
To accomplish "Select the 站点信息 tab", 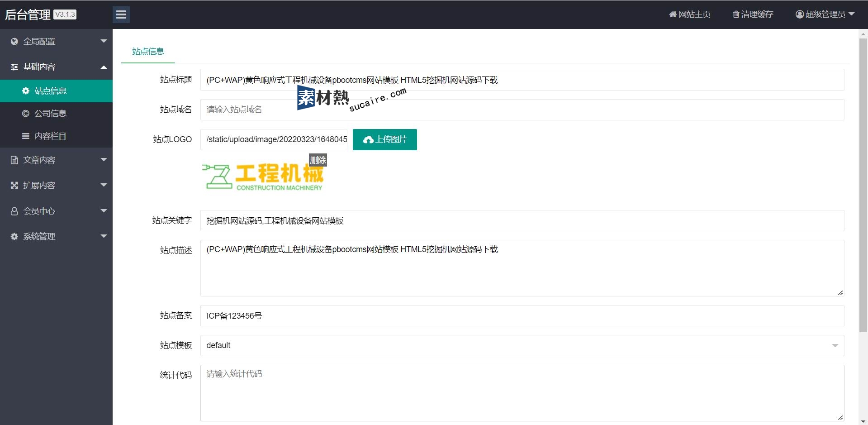I will click(x=148, y=52).
